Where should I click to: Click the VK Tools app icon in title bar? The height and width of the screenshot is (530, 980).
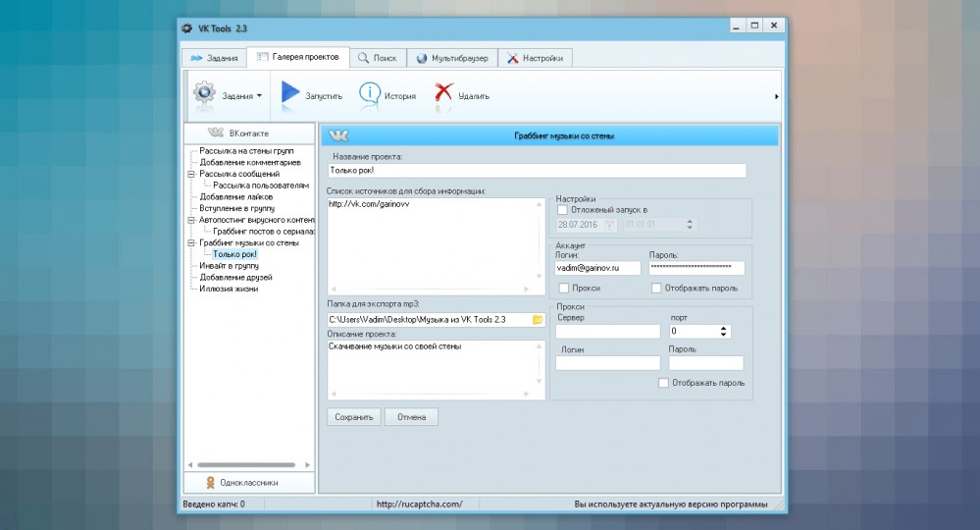(x=186, y=28)
